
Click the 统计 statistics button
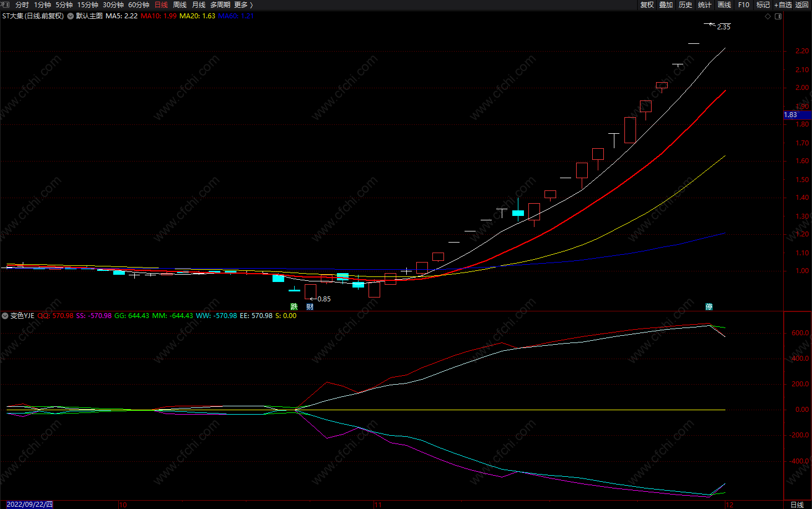click(x=705, y=4)
